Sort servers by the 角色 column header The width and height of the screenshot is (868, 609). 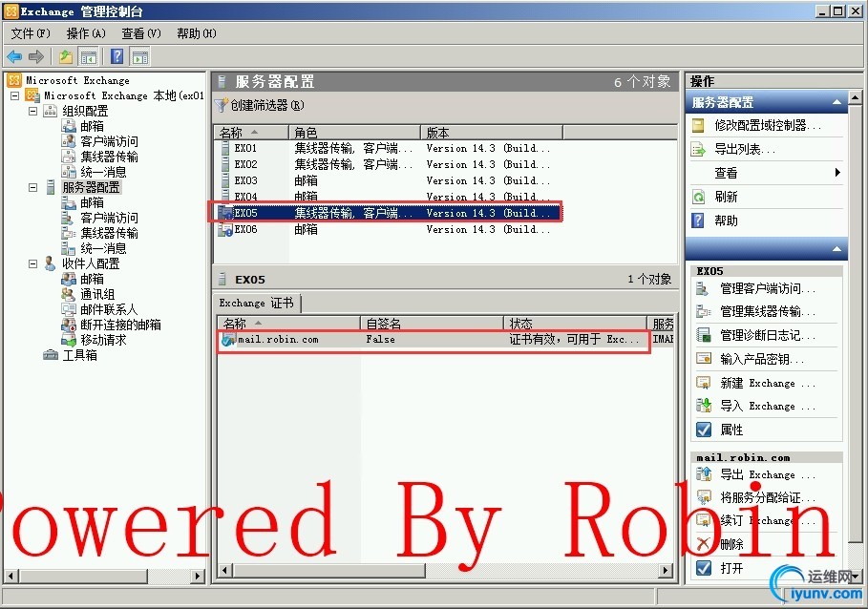tap(354, 132)
